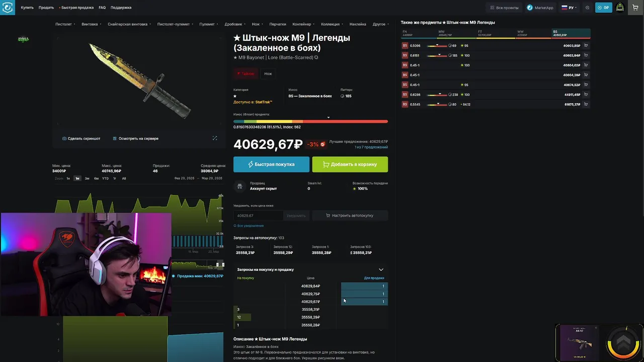Click the Быстрая покупка button
644x362 pixels.
(x=271, y=164)
